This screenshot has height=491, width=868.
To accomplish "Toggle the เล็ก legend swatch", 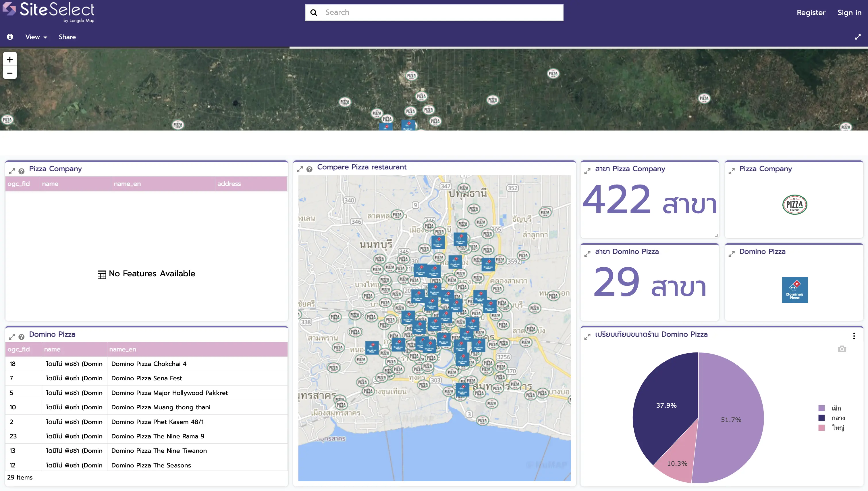I will click(821, 408).
